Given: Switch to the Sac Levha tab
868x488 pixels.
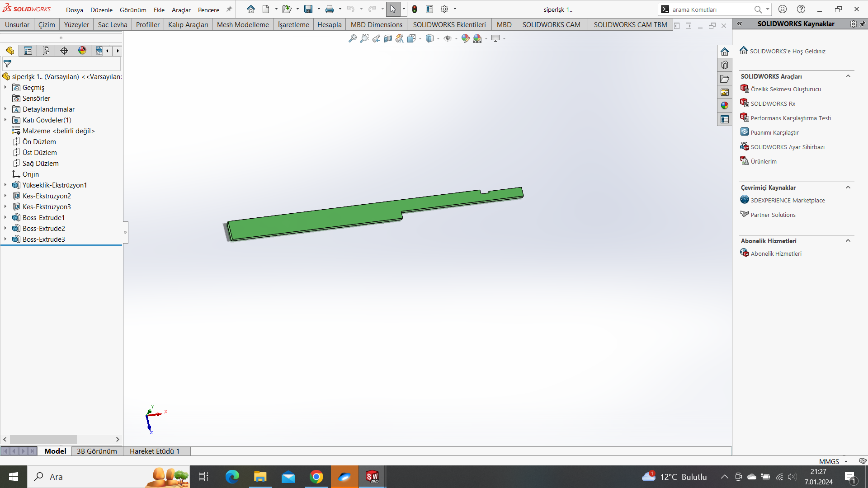Looking at the screenshot, I should (113, 24).
